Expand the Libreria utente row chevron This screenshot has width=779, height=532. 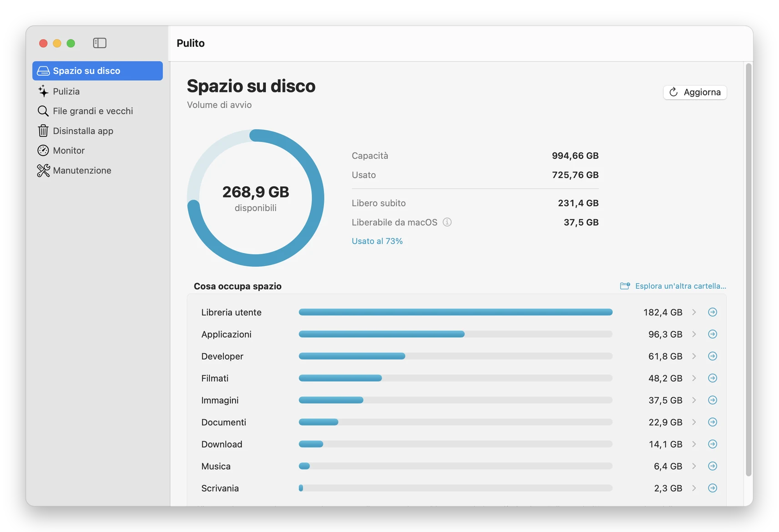click(694, 312)
